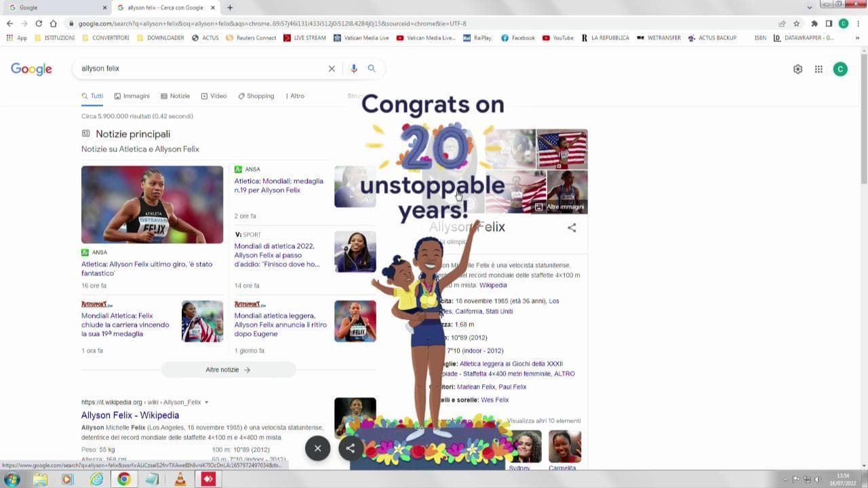Image resolution: width=868 pixels, height=488 pixels.
Task: Open the Facebook bookmark
Action: (x=518, y=38)
